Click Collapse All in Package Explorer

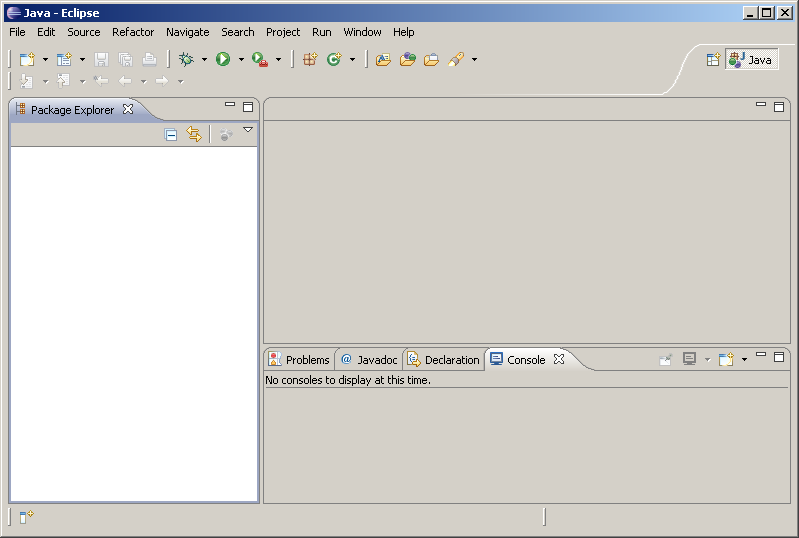click(171, 134)
